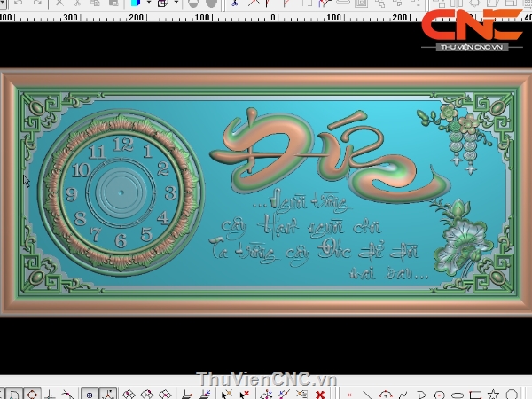Click the CNC logo in top-right corner

[x=471, y=25]
